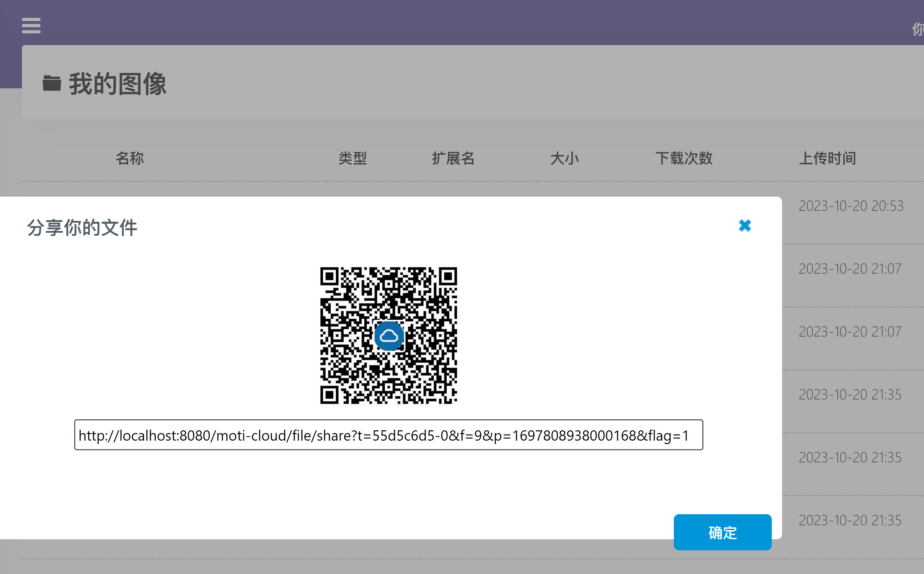Image resolution: width=924 pixels, height=574 pixels.
Task: Click the 我的图像 folder title
Action: [x=118, y=84]
